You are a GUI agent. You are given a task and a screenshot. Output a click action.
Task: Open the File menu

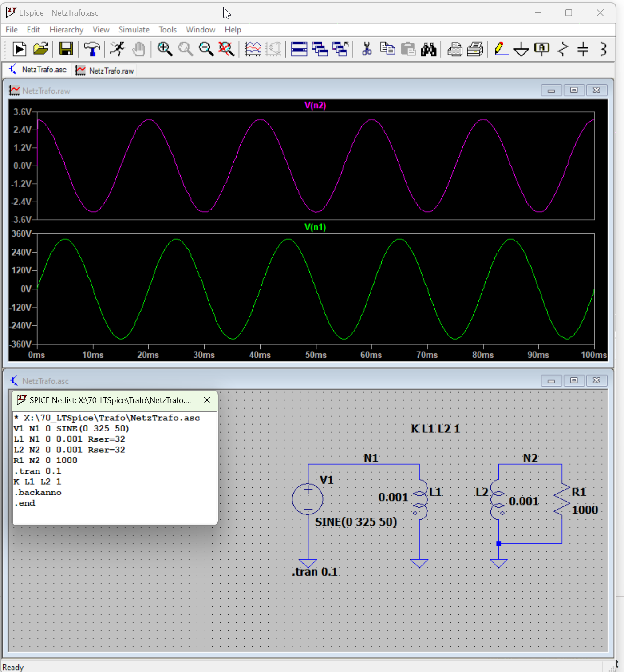coord(12,30)
